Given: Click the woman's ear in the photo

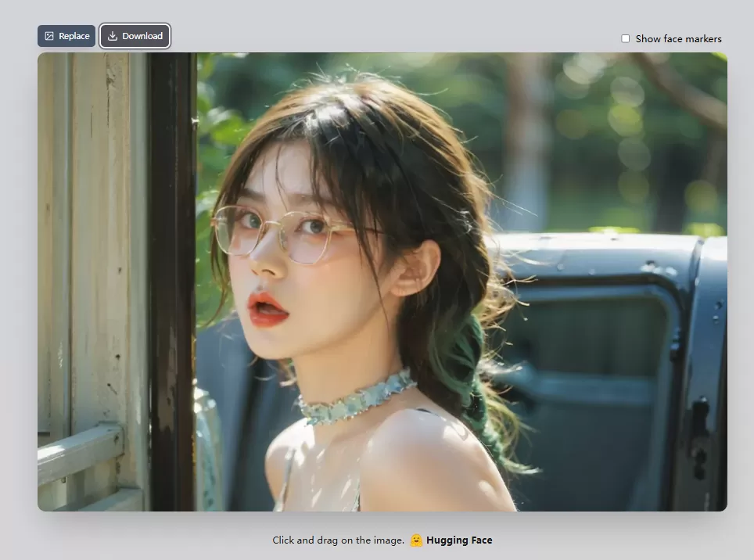Looking at the screenshot, I should [x=415, y=268].
